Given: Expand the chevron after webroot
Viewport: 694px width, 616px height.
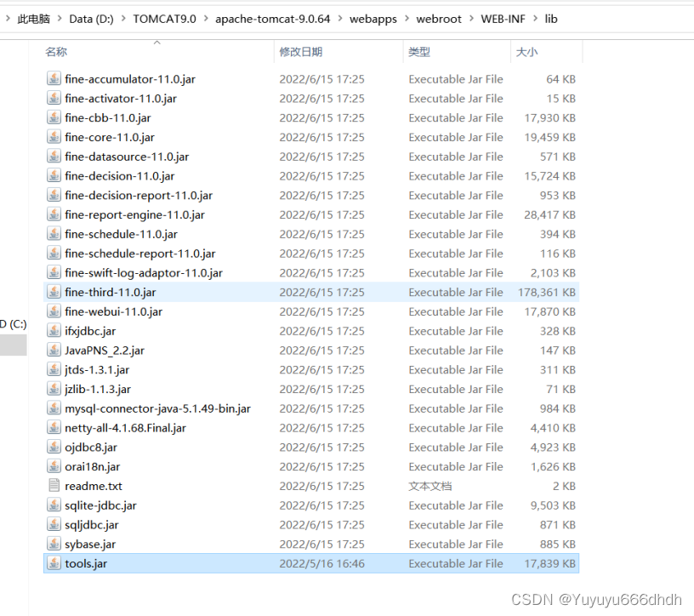Looking at the screenshot, I should click(x=471, y=19).
